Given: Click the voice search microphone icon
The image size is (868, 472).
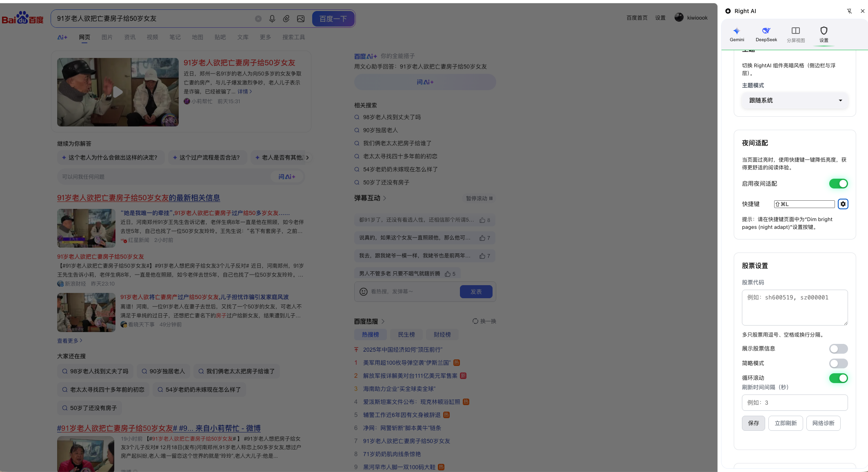Looking at the screenshot, I should pos(272,19).
